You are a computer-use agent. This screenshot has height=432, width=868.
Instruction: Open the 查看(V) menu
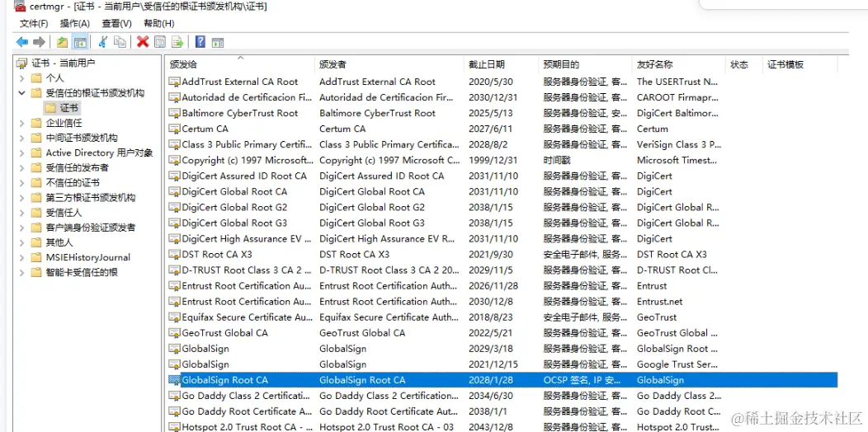(117, 23)
